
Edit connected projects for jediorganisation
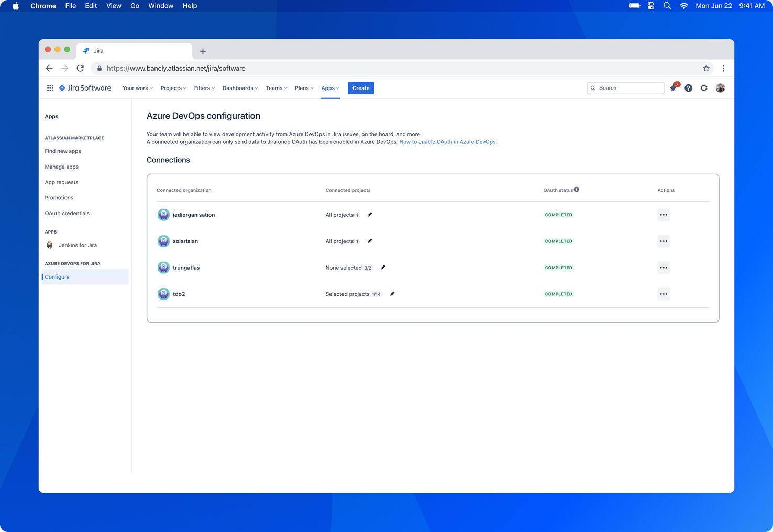pyautogui.click(x=370, y=215)
